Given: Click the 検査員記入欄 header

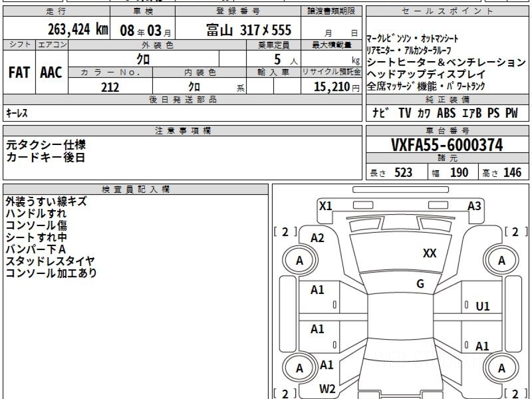Looking at the screenshot, I should pos(136,189).
